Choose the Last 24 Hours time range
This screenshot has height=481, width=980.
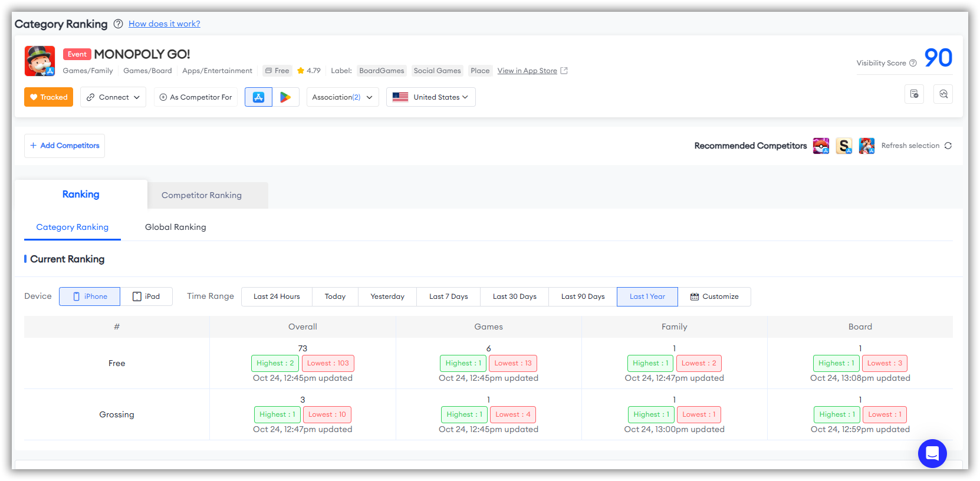277,296
